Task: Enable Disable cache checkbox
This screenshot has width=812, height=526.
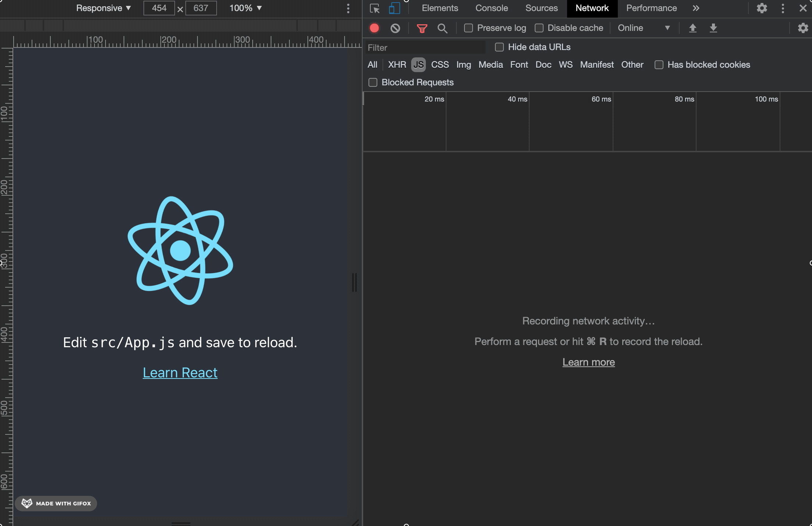Action: coord(539,28)
